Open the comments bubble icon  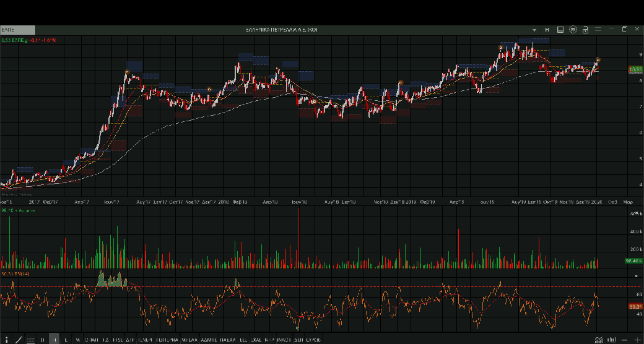coord(573,29)
